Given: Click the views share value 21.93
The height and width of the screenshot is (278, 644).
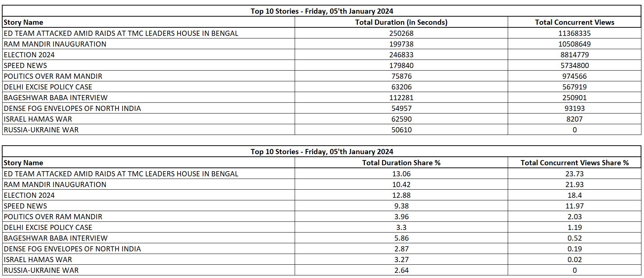Looking at the screenshot, I should coord(574,184).
